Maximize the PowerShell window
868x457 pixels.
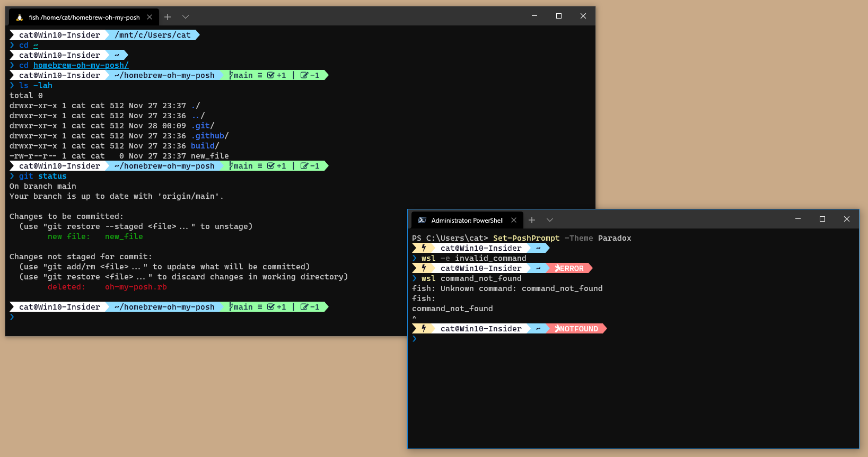[x=822, y=219]
